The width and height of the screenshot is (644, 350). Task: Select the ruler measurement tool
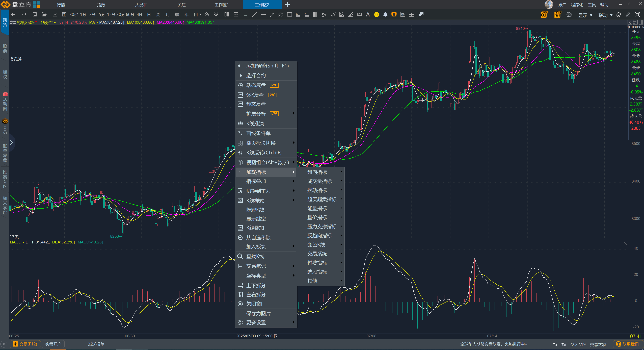click(x=359, y=14)
